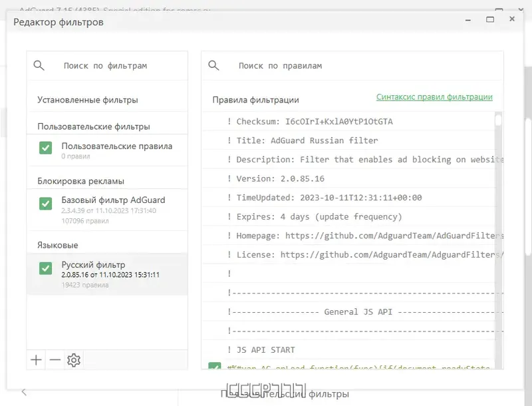The width and height of the screenshot is (532, 406).
Task: Select the Expires: 4 days line
Action: coord(348,216)
